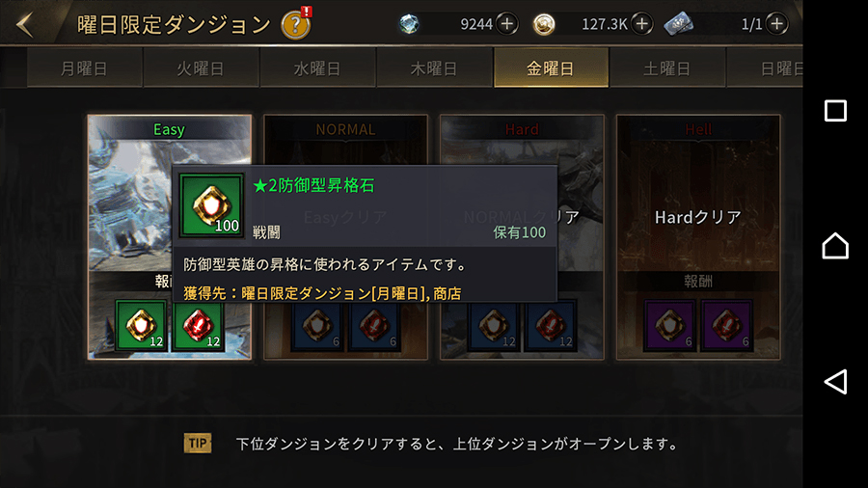Tap Hell dungeon purple defense stone reward
The height and width of the screenshot is (488, 868).
point(669,325)
